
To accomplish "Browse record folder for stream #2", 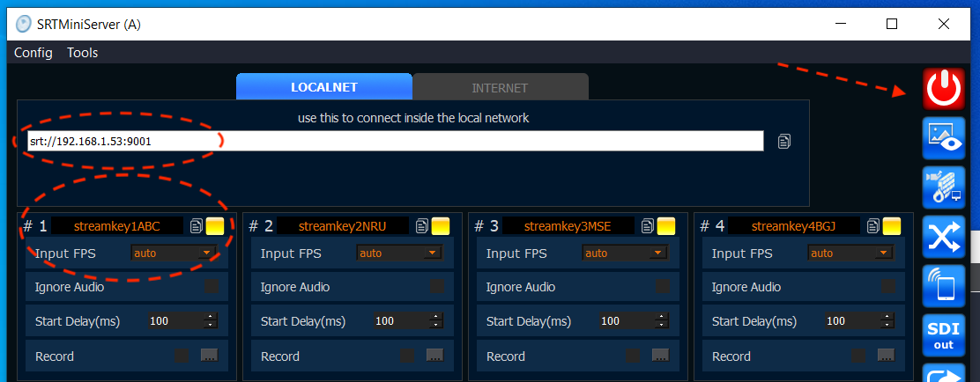I will pyautogui.click(x=435, y=356).
